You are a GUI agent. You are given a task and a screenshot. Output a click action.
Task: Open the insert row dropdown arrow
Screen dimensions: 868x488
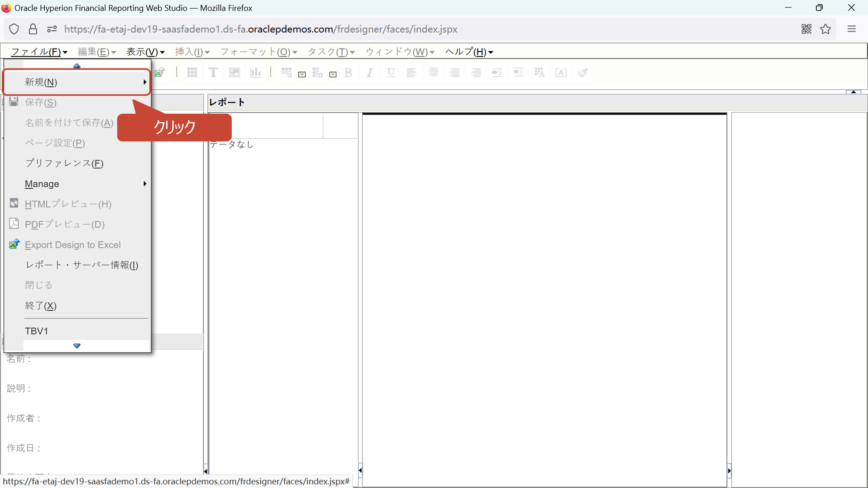[302, 75]
